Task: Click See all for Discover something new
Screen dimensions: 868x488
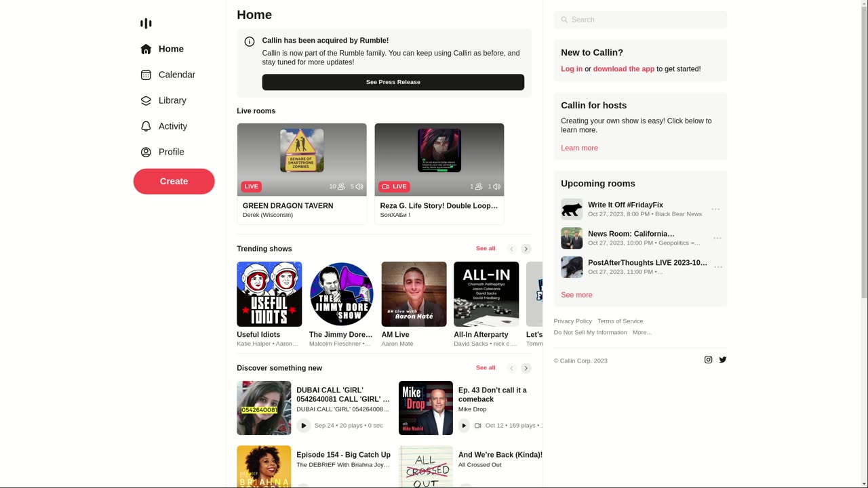Action: tap(486, 367)
